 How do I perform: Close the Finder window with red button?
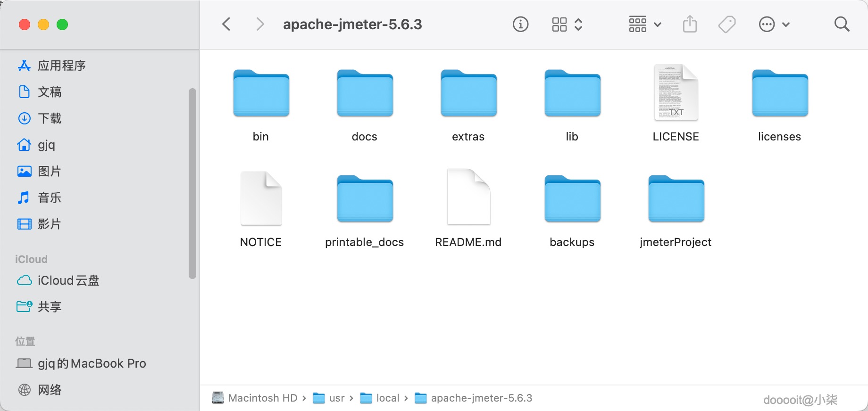tap(25, 25)
